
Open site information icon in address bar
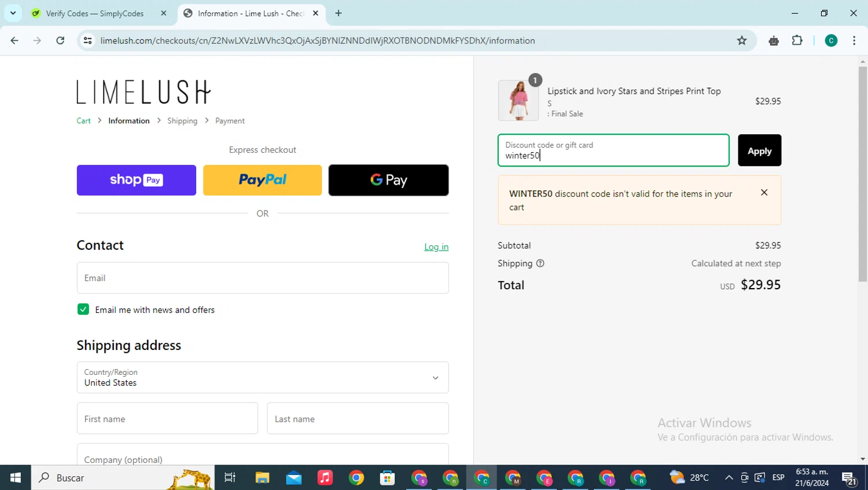pos(88,40)
